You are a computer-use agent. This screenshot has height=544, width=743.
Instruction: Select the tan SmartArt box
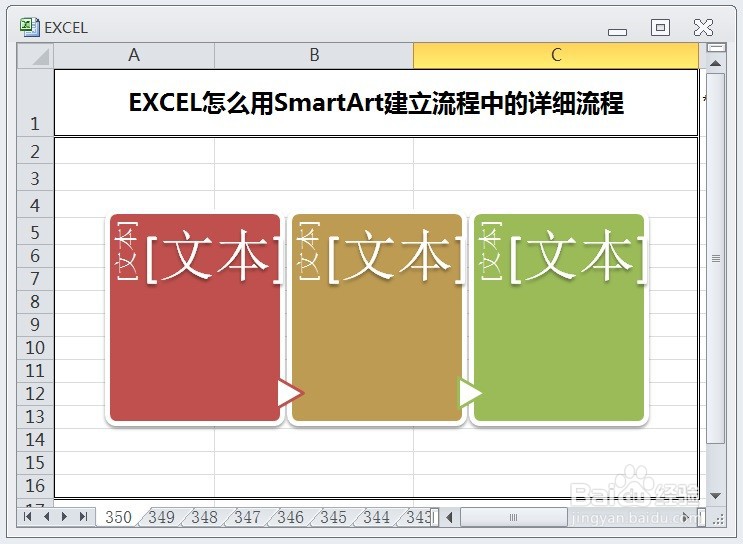pos(377,318)
